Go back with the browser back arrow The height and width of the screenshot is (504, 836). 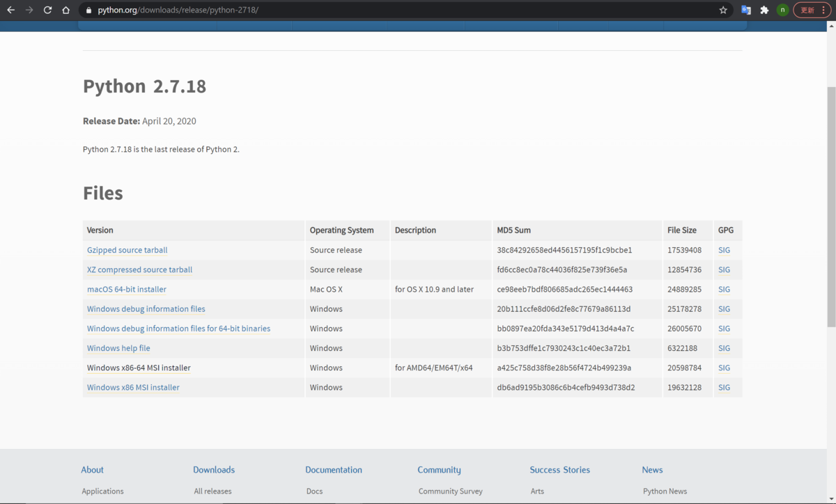[10, 10]
